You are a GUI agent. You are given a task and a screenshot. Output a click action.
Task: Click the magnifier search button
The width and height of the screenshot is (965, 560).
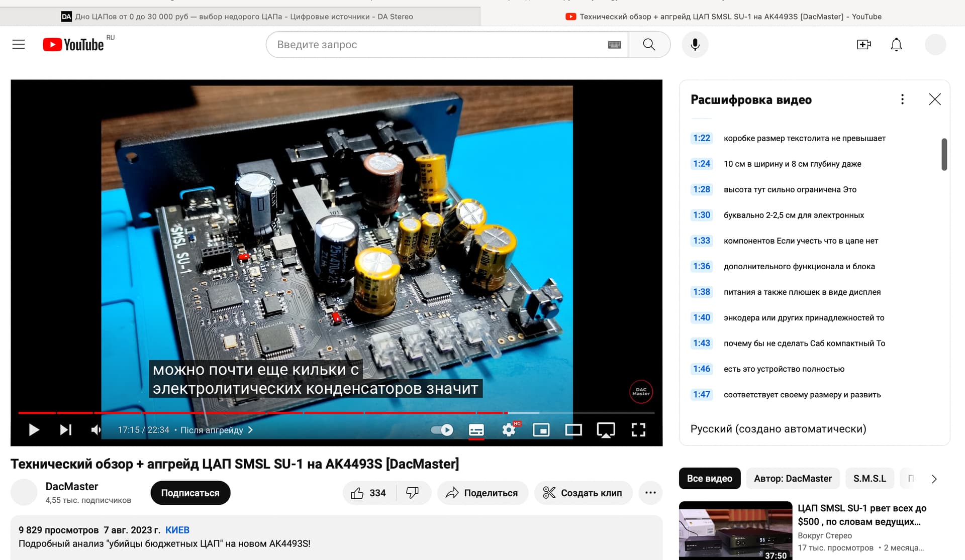[649, 45]
